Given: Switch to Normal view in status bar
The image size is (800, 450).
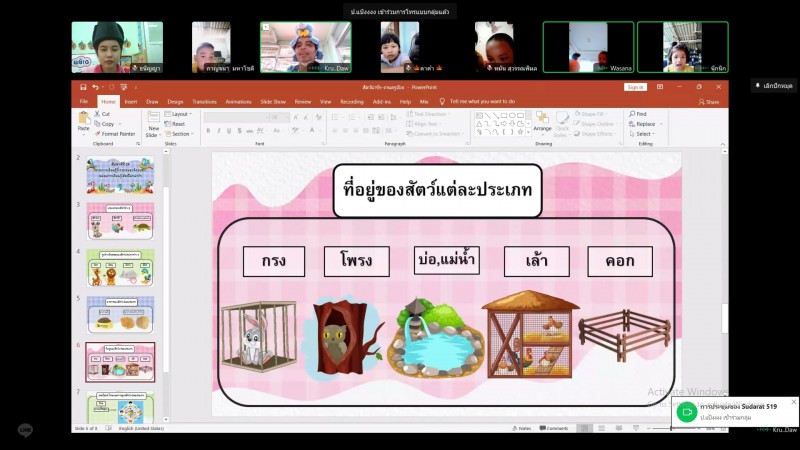Looking at the screenshot, I should point(585,428).
